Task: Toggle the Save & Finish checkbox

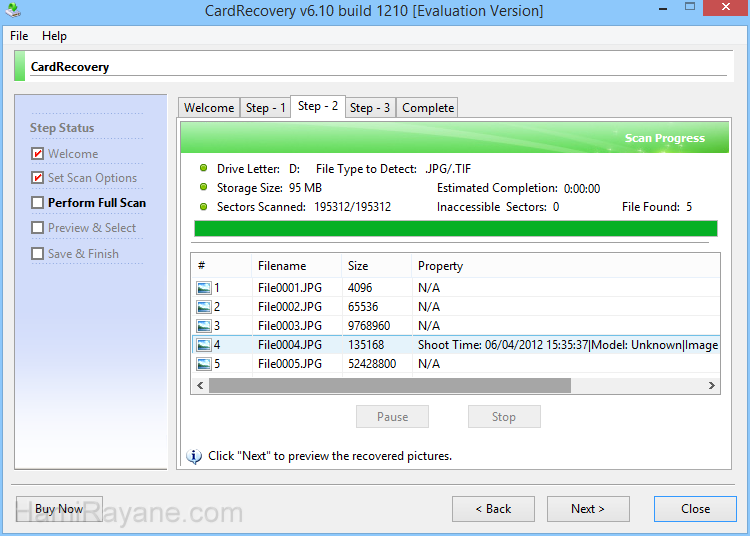Action: click(x=37, y=253)
